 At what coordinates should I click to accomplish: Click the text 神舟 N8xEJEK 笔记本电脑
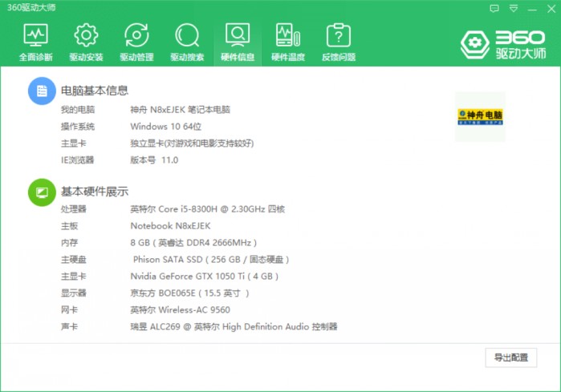180,110
